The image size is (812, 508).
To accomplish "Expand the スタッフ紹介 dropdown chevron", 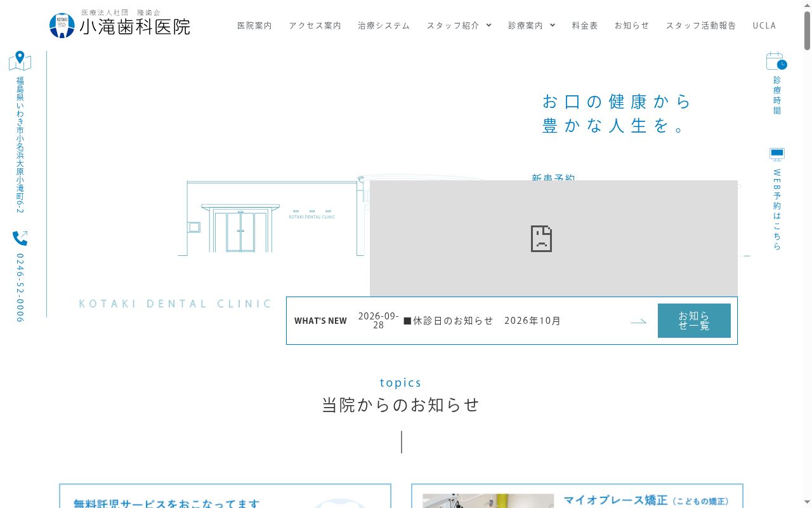I will [x=488, y=25].
